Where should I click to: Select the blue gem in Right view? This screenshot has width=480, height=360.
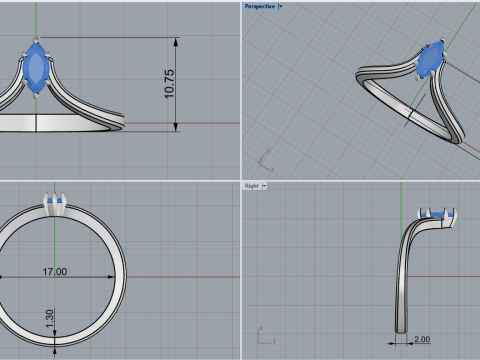click(x=436, y=215)
